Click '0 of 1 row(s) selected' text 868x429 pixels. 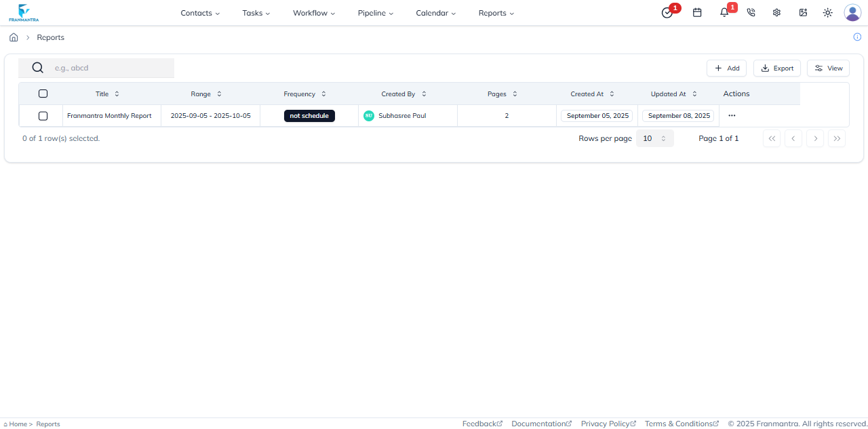tap(61, 138)
